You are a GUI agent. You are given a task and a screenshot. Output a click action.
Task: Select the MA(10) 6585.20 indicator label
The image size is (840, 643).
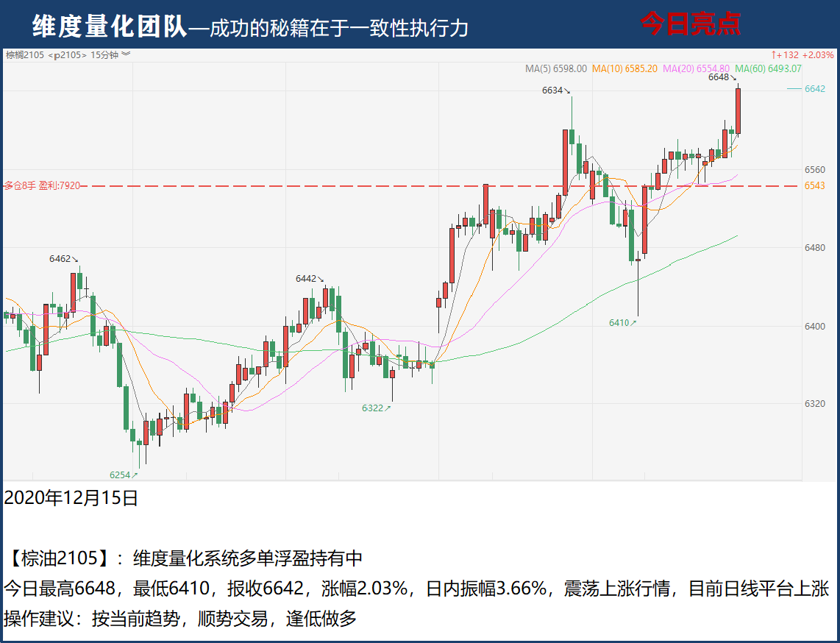point(624,68)
